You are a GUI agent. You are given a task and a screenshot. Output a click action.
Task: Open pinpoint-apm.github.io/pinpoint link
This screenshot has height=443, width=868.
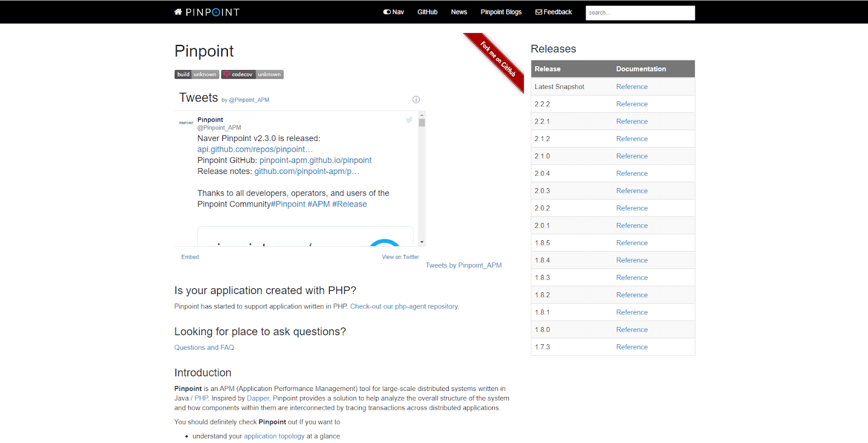(x=315, y=160)
